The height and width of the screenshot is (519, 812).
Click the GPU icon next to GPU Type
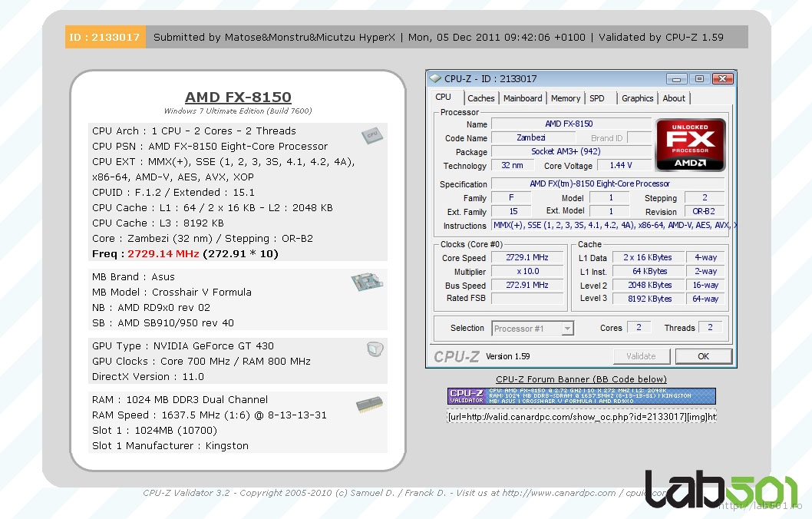point(374,349)
